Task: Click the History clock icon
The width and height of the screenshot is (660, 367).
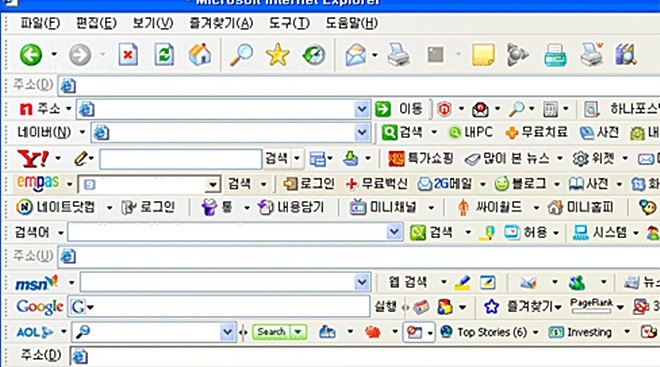Action: point(314,55)
